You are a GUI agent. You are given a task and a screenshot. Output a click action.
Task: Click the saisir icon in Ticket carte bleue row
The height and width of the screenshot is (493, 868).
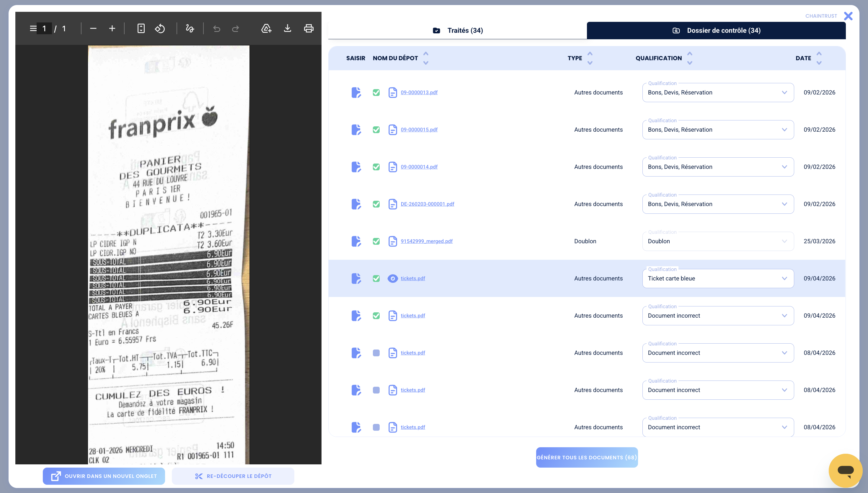pos(356,279)
